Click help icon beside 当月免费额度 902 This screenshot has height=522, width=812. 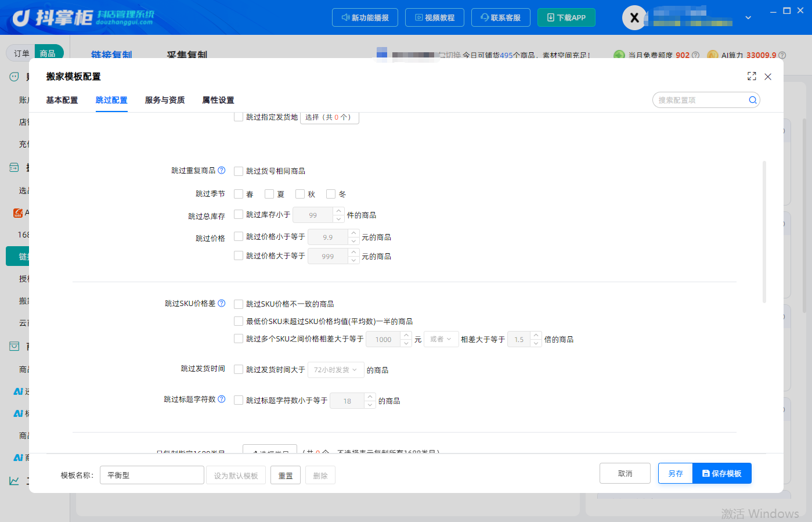[x=695, y=55]
